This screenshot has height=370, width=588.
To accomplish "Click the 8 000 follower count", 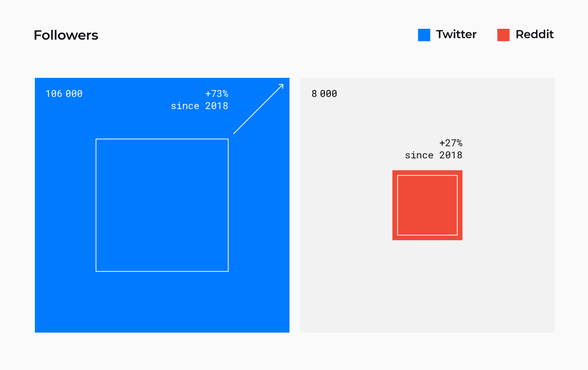I will click(324, 94).
